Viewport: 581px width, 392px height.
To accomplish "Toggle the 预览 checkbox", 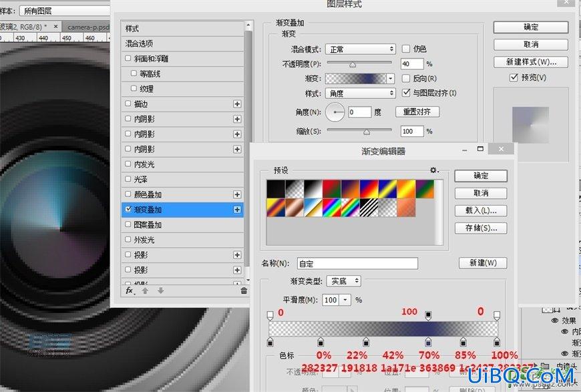I will click(514, 77).
